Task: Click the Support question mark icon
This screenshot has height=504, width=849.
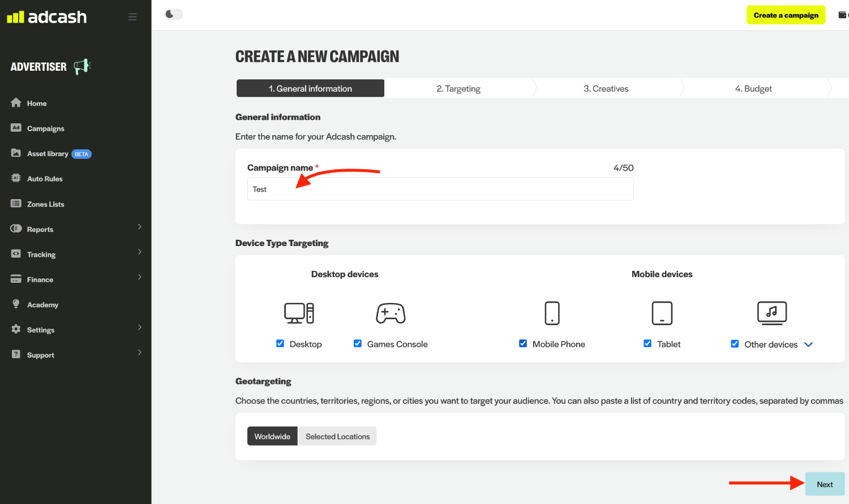Action: click(16, 355)
